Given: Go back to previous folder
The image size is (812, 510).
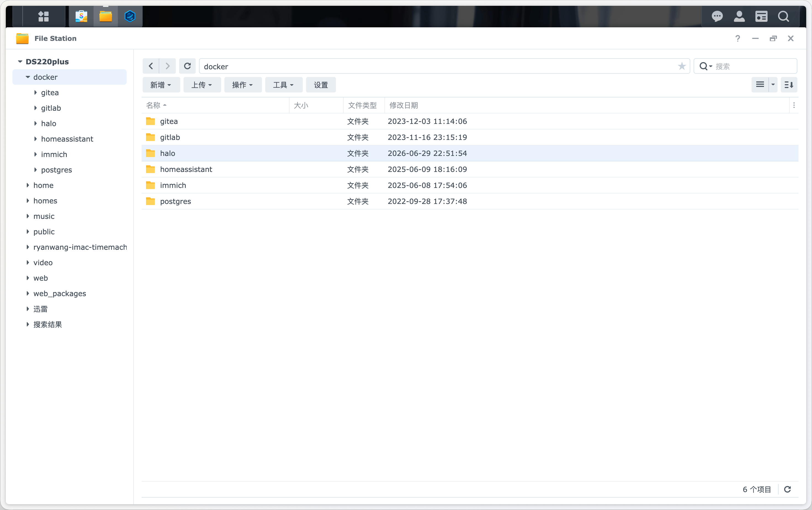Looking at the screenshot, I should (151, 66).
